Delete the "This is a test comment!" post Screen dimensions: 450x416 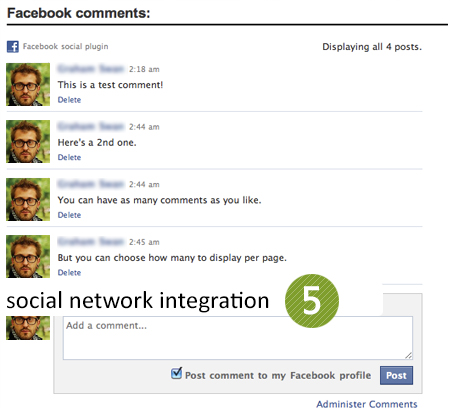[69, 100]
